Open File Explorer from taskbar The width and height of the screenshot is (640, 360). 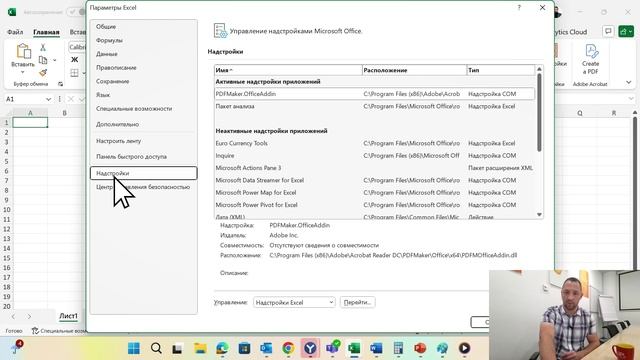coord(200,348)
